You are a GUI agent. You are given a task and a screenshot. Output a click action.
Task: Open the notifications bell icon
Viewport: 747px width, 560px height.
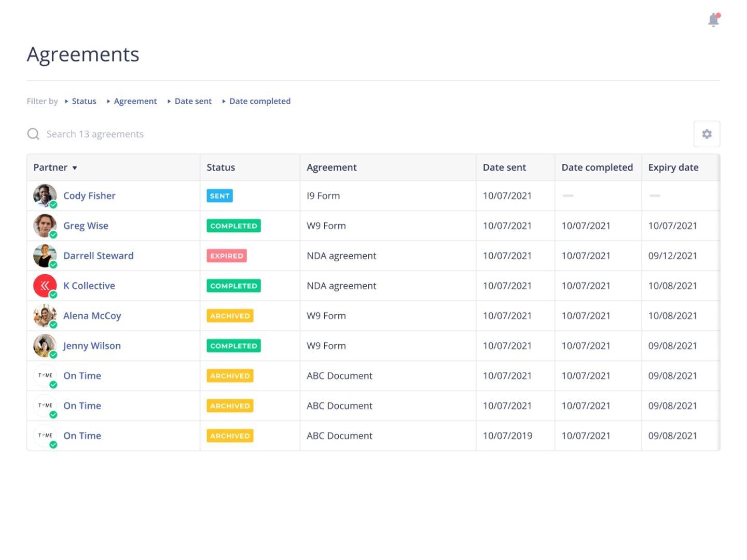click(714, 20)
